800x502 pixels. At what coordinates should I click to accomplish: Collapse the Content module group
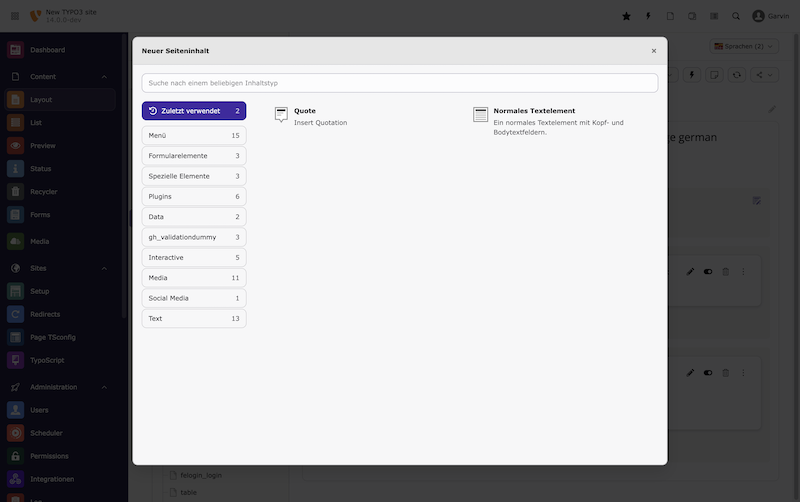[x=104, y=77]
